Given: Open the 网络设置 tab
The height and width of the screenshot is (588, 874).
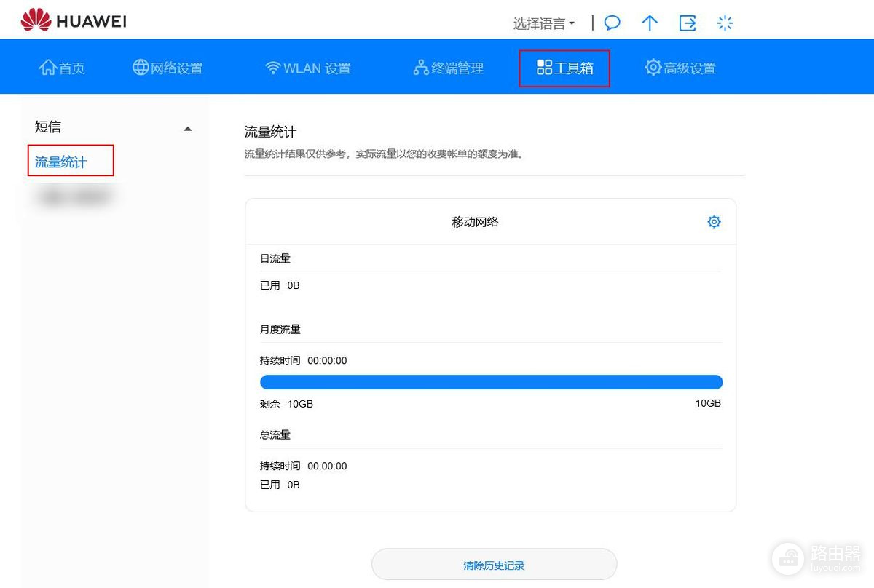Looking at the screenshot, I should pyautogui.click(x=168, y=68).
